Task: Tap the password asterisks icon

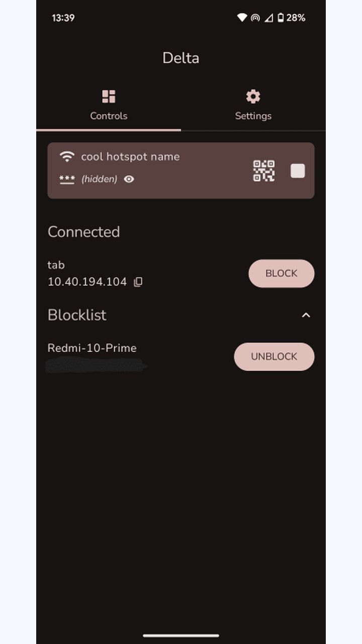Action: [x=67, y=179]
